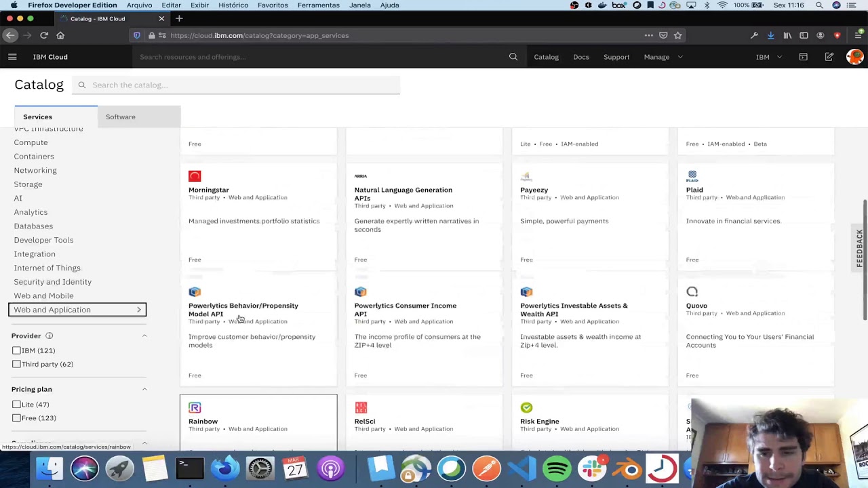The image size is (868, 488).
Task: Check the Third party (62) filter
Action: (x=16, y=364)
